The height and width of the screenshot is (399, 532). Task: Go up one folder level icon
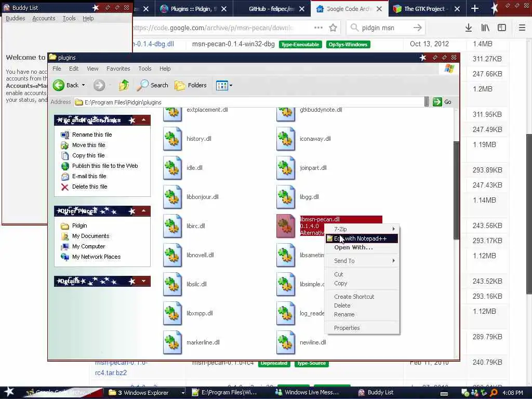tap(124, 85)
